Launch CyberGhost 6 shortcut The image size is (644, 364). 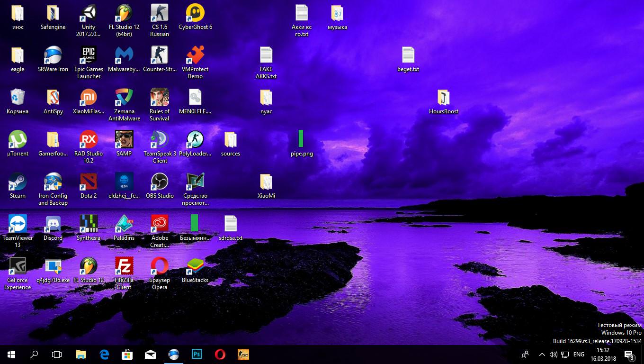click(195, 18)
